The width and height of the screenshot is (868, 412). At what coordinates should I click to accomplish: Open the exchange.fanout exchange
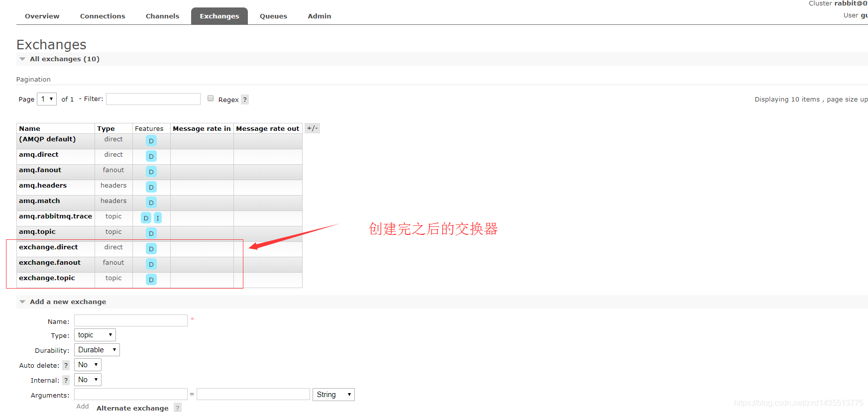click(x=50, y=263)
